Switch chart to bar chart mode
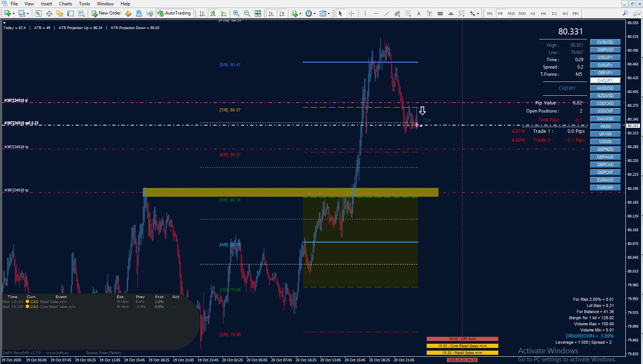This screenshot has width=643, height=364. coord(202,13)
